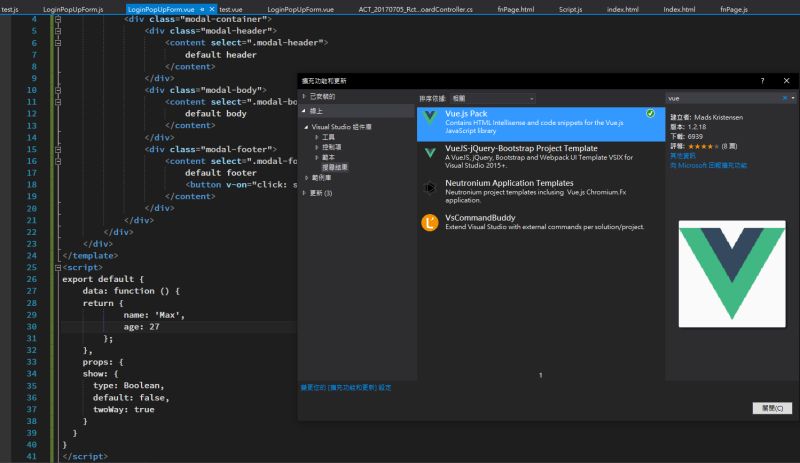The image size is (800, 463).
Task: Collapse the content block at line 6
Action: (58, 43)
